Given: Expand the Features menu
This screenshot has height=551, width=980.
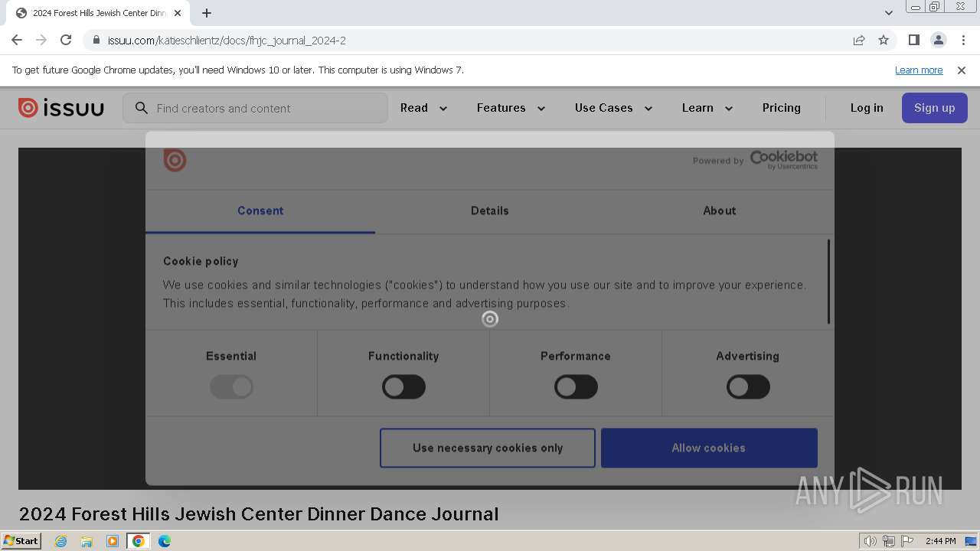Looking at the screenshot, I should (511, 108).
